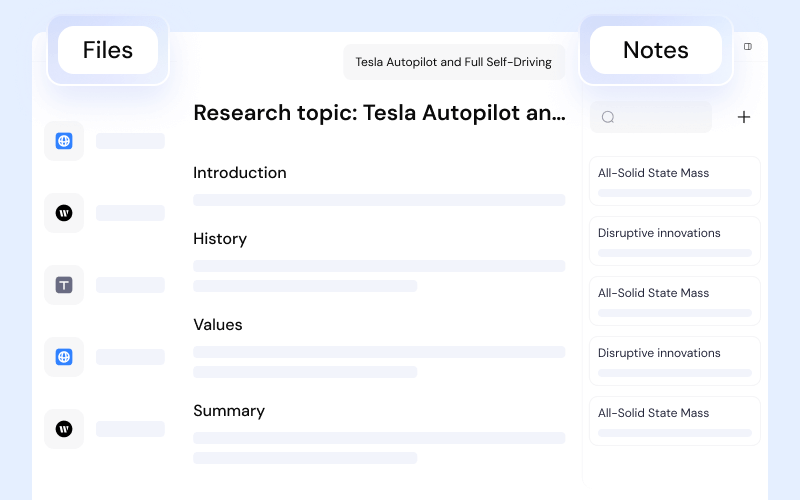800x500 pixels.
Task: Open the last All-Solid State Mass note
Action: (674, 421)
